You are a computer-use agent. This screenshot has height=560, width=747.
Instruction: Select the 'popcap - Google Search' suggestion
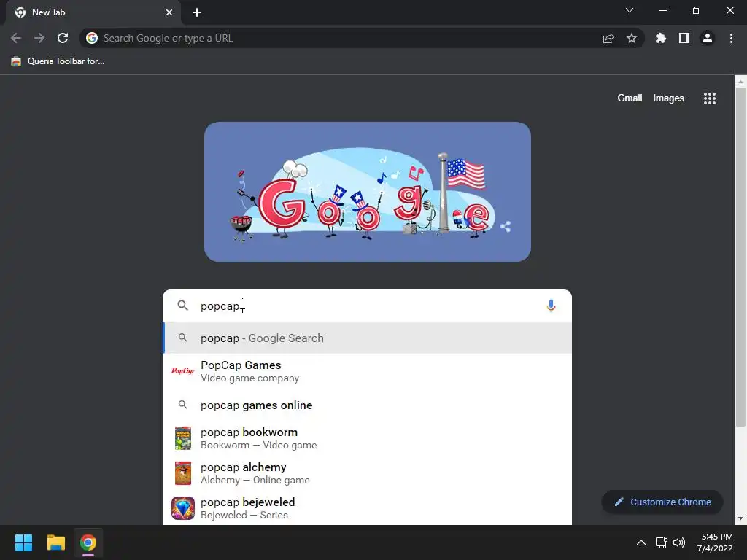[368, 338]
